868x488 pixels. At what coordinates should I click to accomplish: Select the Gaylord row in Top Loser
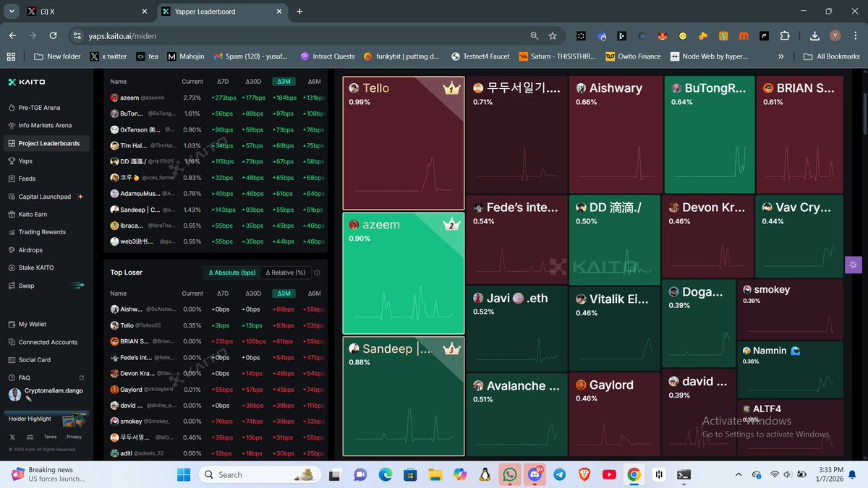pos(216,390)
